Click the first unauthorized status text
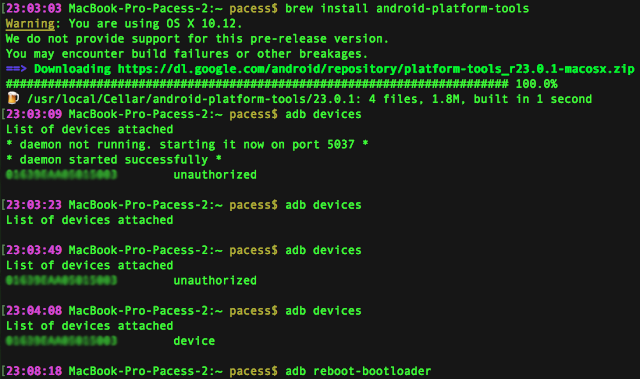The width and height of the screenshot is (640, 379). coord(215,175)
